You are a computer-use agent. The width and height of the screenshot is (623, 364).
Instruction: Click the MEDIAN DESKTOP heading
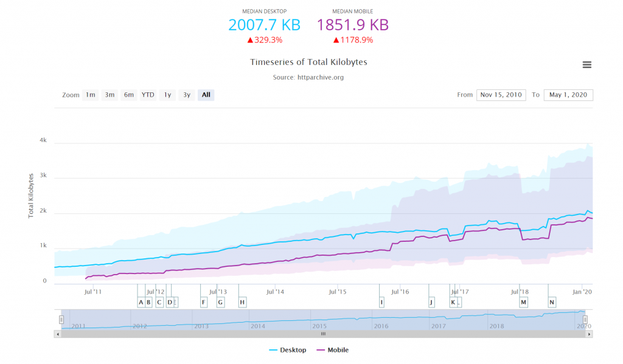(x=264, y=12)
